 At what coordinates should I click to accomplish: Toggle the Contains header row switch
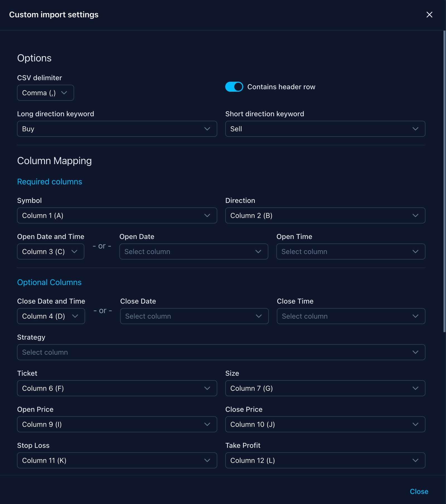234,87
